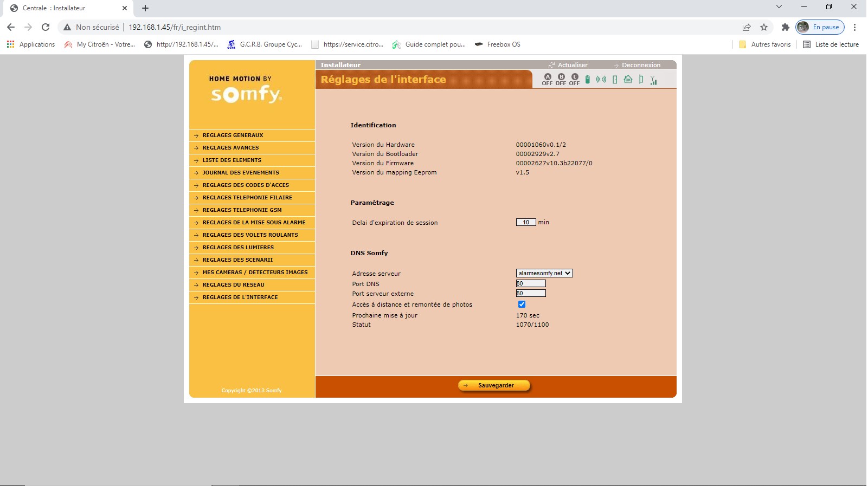868x486 pixels.
Task: Open the Adresse serveur dropdown
Action: click(x=544, y=273)
